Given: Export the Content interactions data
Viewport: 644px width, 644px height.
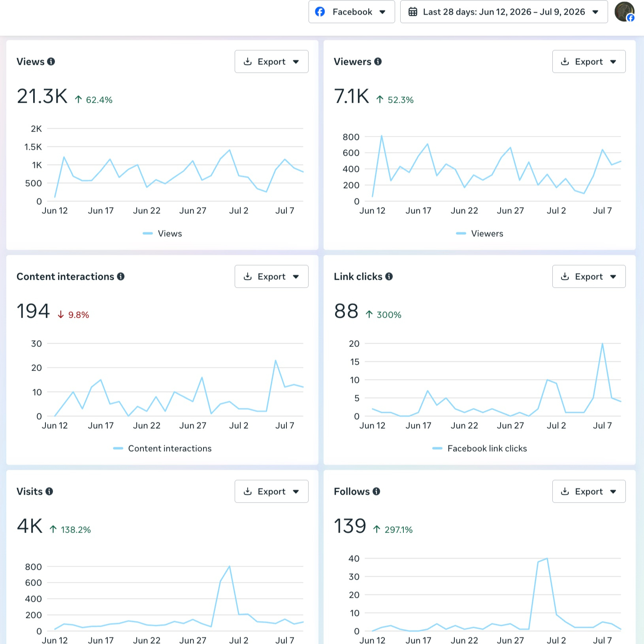Looking at the screenshot, I should pos(271,277).
